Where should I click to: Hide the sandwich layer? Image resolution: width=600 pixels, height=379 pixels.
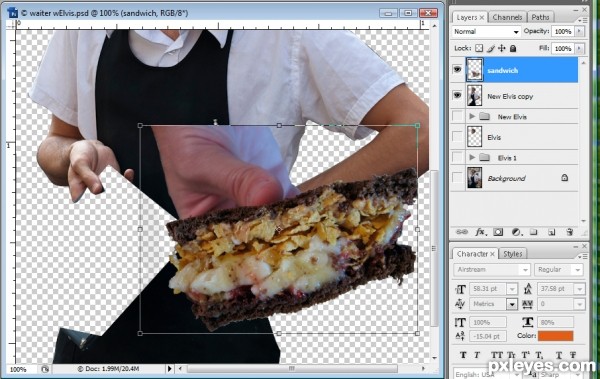(x=457, y=70)
